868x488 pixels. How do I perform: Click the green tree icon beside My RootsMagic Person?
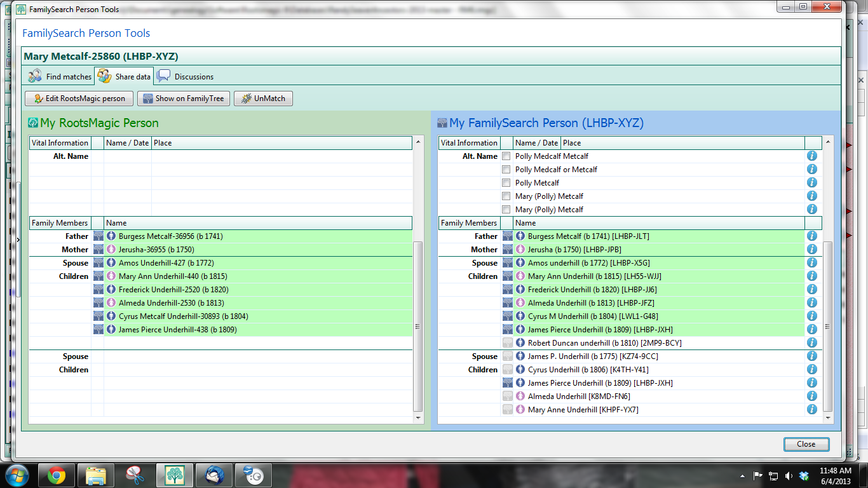point(32,123)
